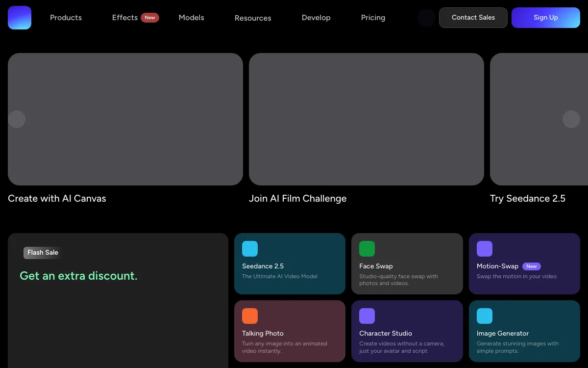Click 'Get an extra discount.' headline
Viewport: 588px width, 368px height.
(x=78, y=276)
